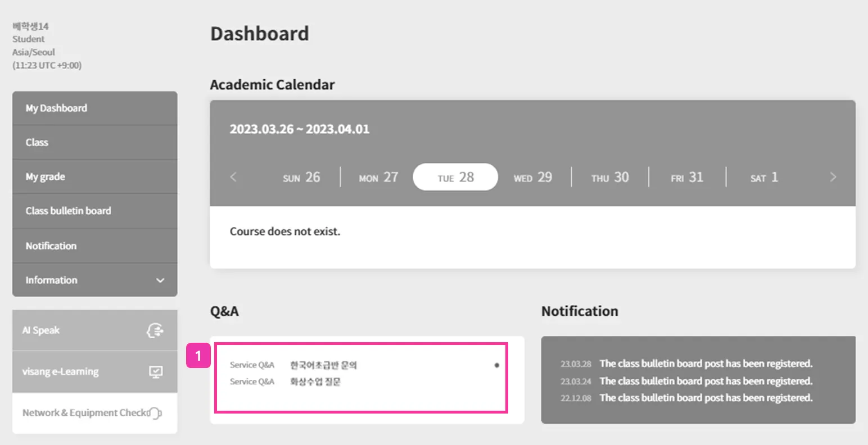
Task: Expand the Information menu chevron
Action: coord(160,280)
